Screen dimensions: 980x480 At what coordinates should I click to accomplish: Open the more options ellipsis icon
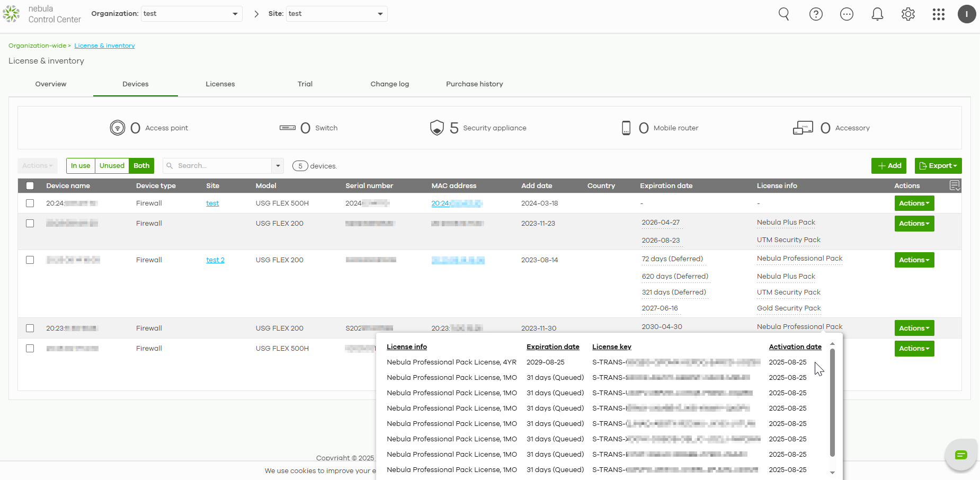[847, 14]
